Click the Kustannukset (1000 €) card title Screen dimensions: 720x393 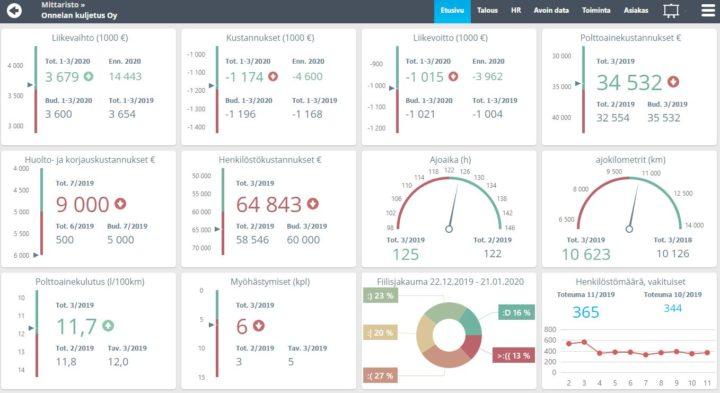coord(270,38)
